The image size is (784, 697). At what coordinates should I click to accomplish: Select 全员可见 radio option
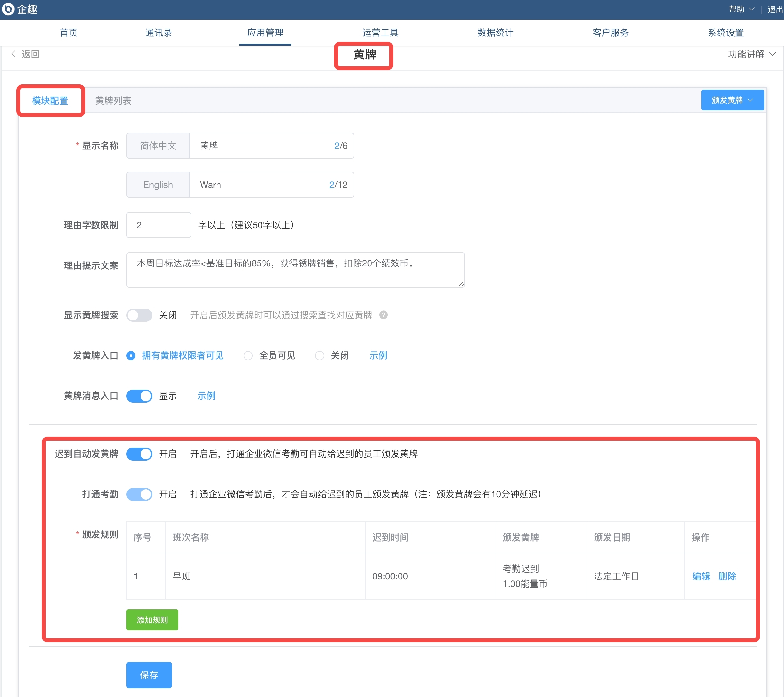248,356
